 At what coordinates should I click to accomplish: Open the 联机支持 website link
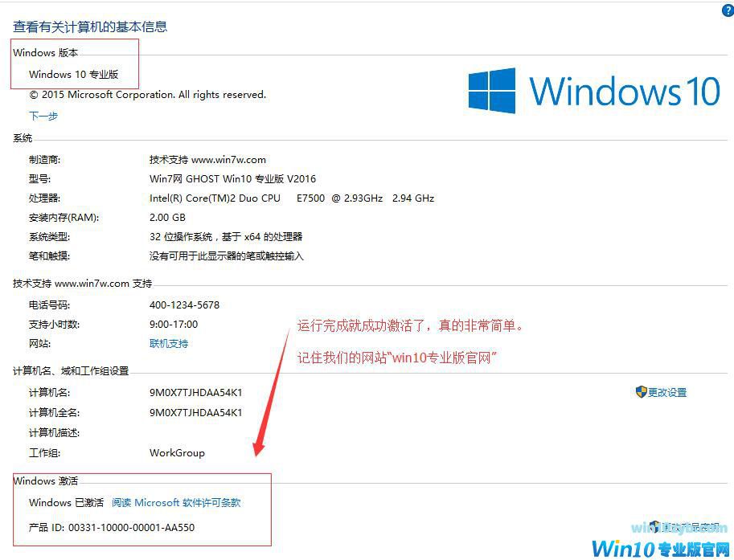[169, 343]
